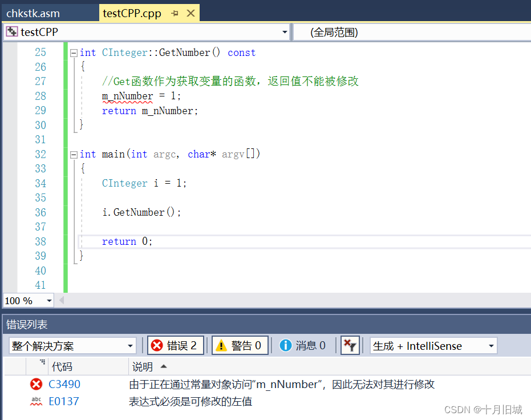Viewport: 531px width, 420px height.
Task: Select the C3490 error description text
Action: [282, 385]
